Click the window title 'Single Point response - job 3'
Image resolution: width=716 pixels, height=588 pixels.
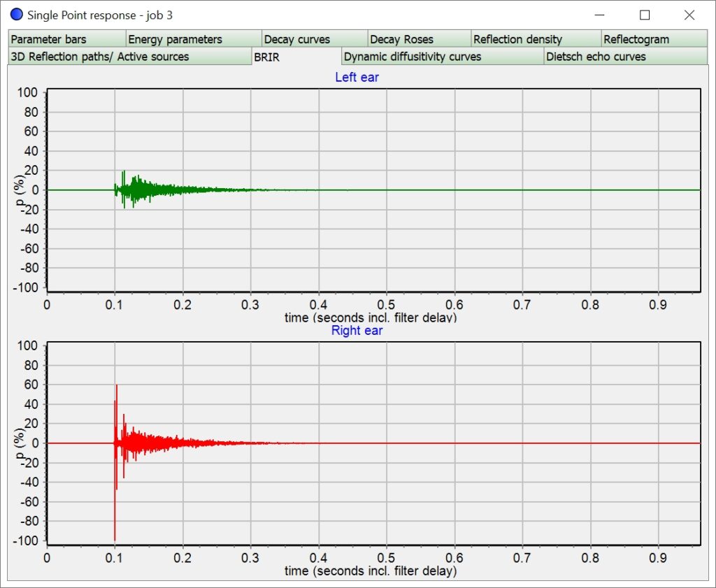pyautogui.click(x=100, y=15)
